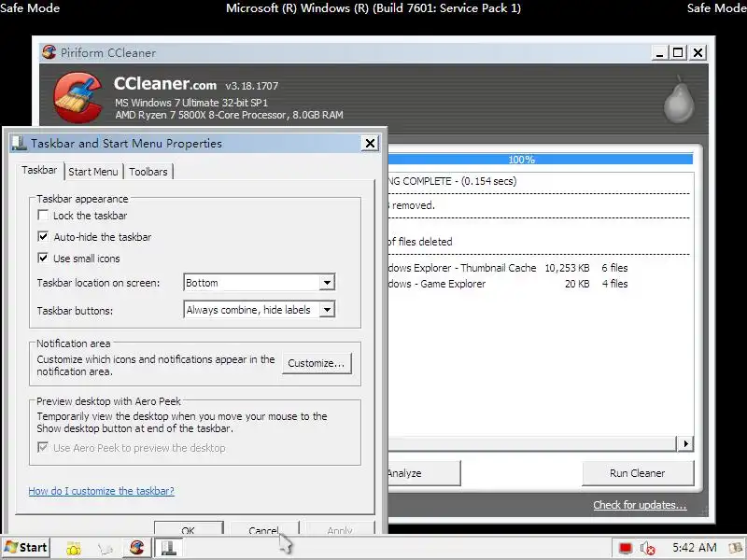
Task: Click the 'COMPLETE - (0.154 secs)' line
Action: [x=452, y=181]
